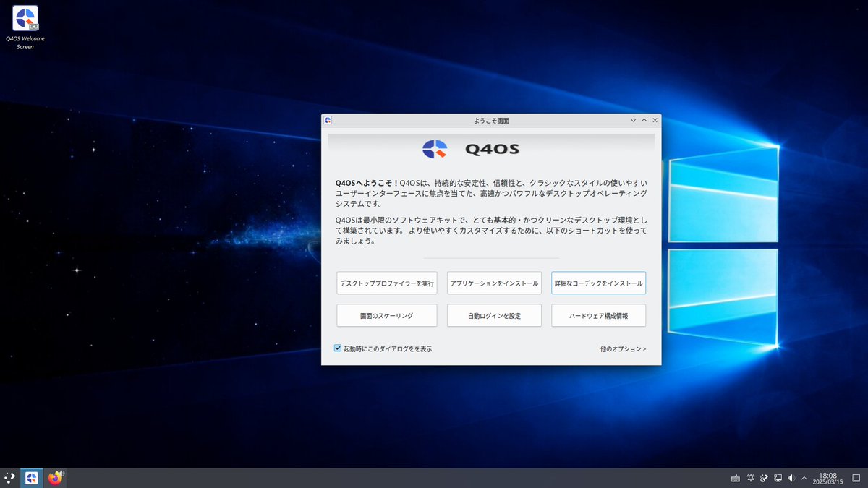
Task: Click the keyboard layout indicator in the tray
Action: coord(736,478)
